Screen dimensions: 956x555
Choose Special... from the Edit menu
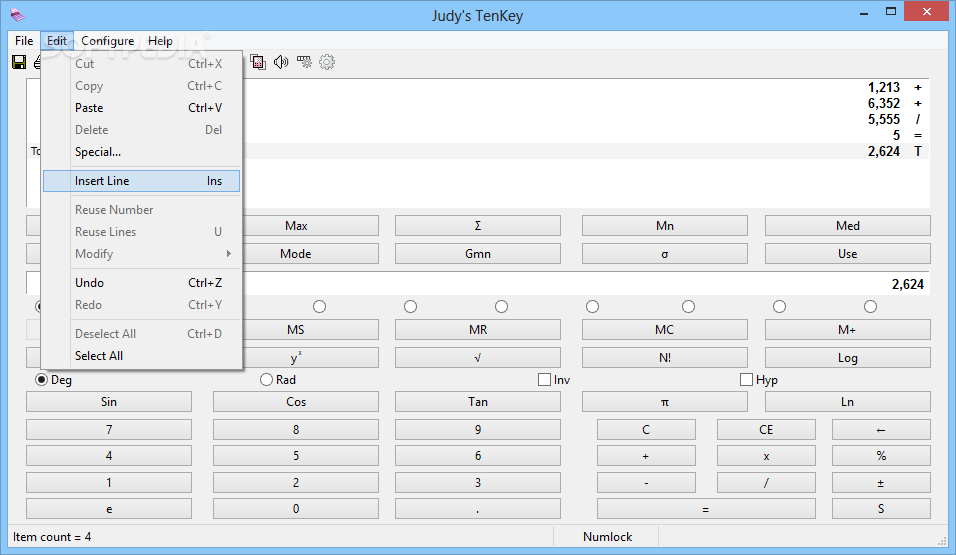point(141,152)
